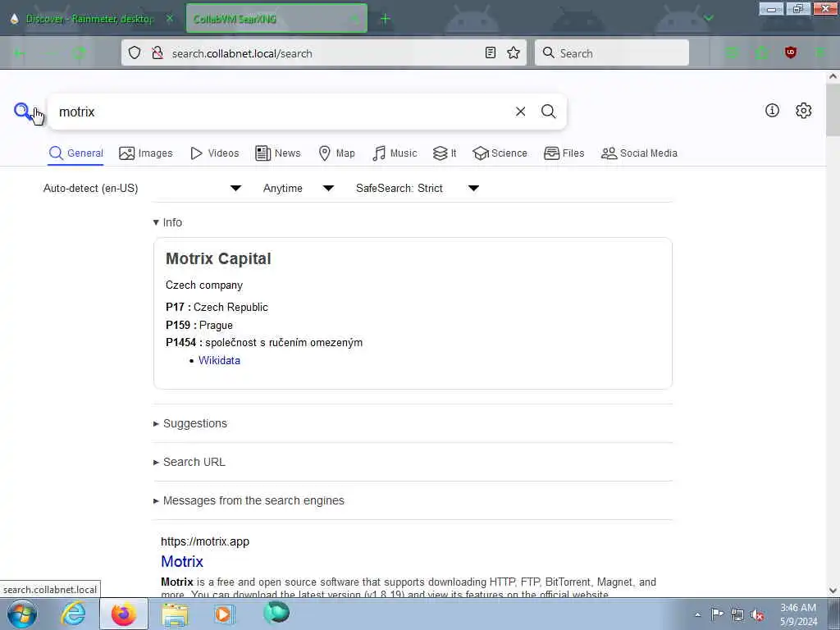This screenshot has width=840, height=630.
Task: Click the "Czech company" description text
Action: (204, 285)
